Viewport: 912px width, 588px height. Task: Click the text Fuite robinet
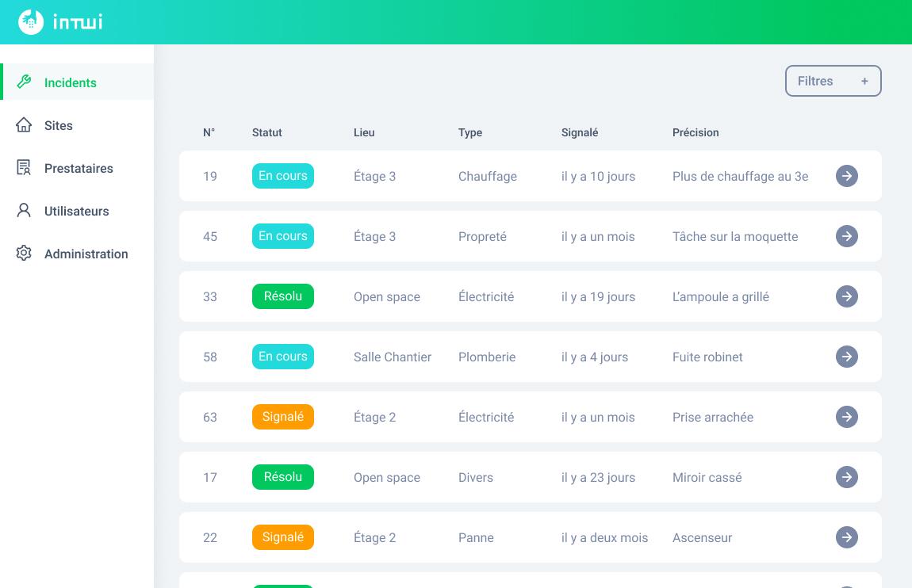point(707,357)
